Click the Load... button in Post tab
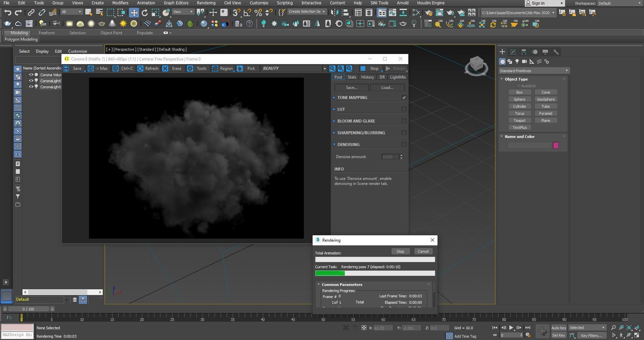644x340 pixels. (x=387, y=88)
